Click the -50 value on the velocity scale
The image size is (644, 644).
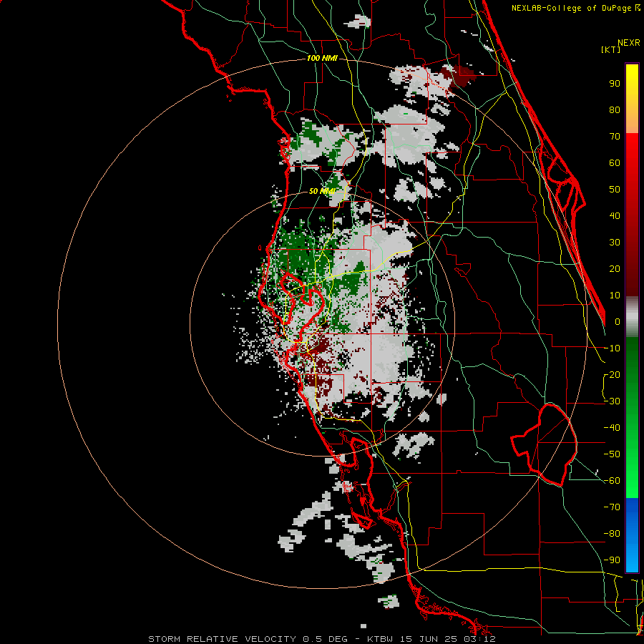click(x=612, y=454)
